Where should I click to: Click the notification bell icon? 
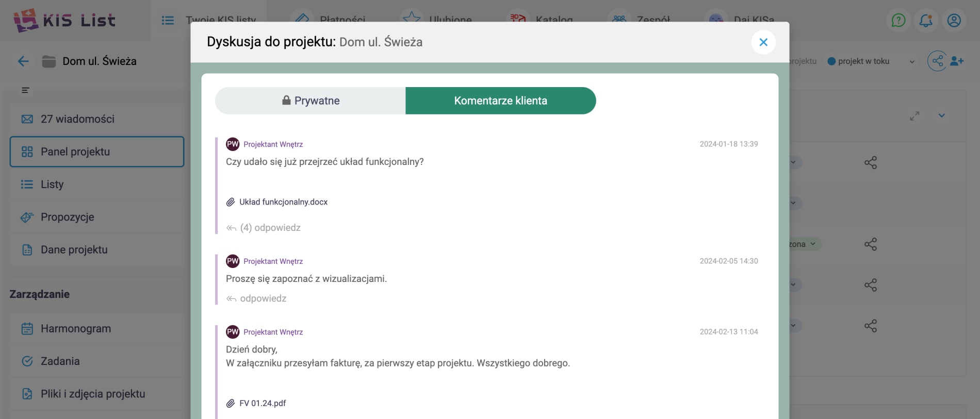[x=926, y=21]
